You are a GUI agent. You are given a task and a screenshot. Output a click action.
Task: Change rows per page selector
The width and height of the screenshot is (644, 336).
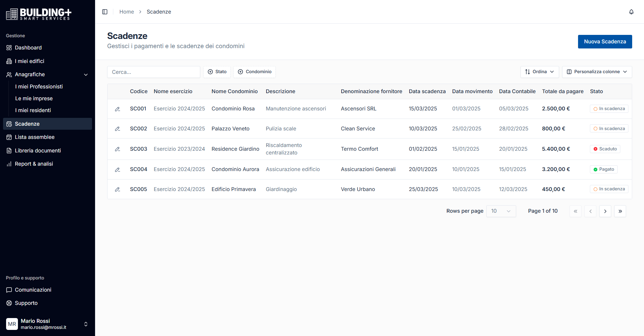501,211
